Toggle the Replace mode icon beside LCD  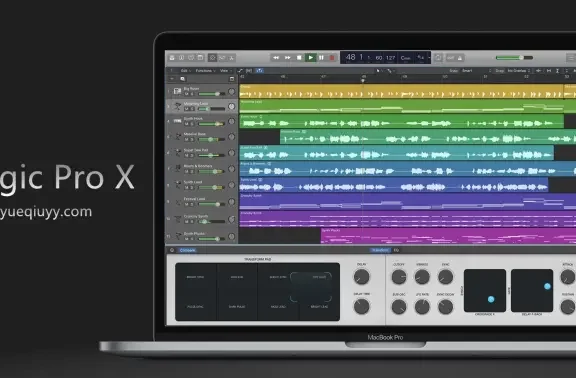(438, 58)
